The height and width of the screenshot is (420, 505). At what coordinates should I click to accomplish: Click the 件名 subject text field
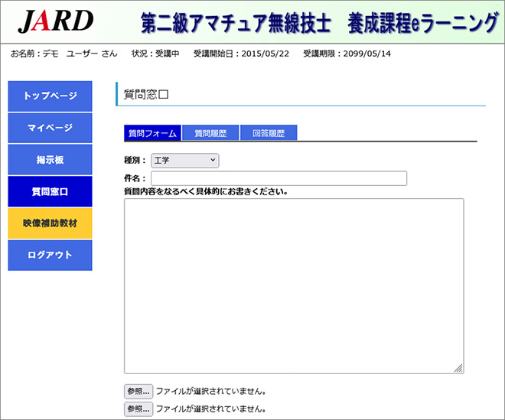(279, 178)
